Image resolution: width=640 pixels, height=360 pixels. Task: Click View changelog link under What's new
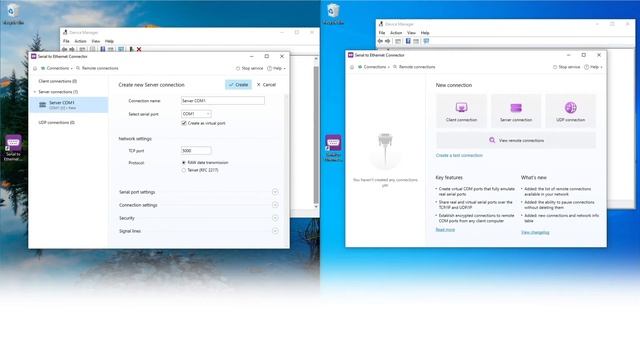[535, 232]
